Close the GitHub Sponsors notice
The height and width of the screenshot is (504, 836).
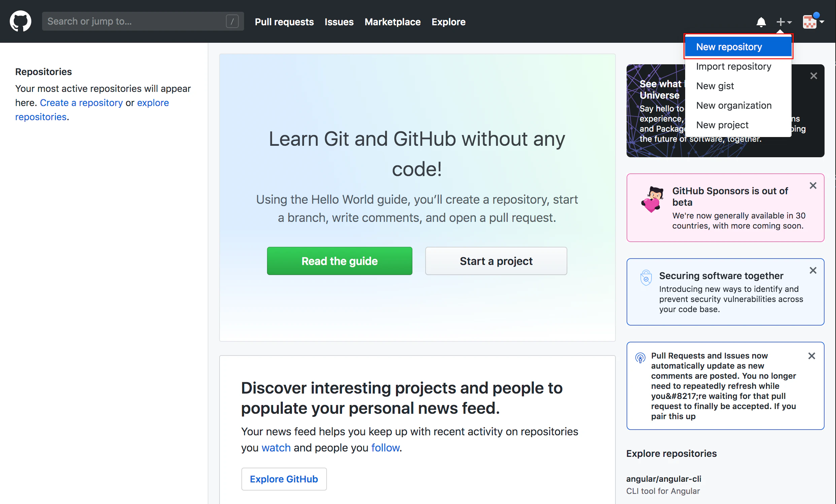[x=813, y=186]
